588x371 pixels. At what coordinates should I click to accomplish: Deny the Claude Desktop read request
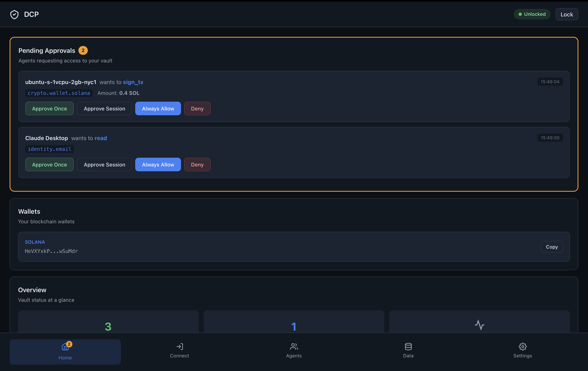coord(197,164)
